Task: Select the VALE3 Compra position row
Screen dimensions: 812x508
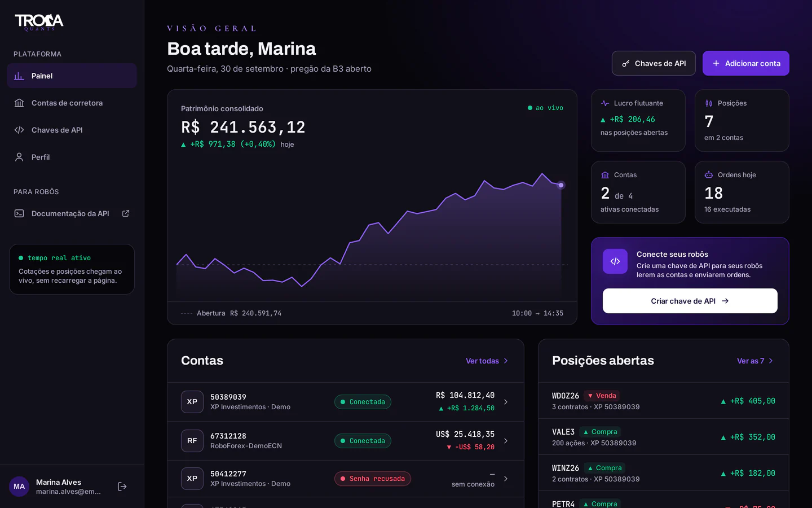Action: pyautogui.click(x=664, y=437)
